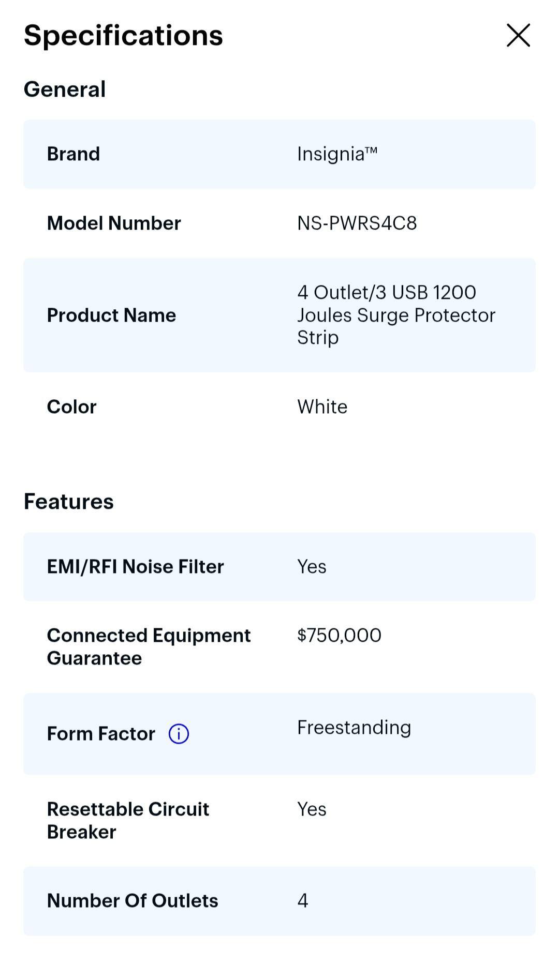Select the Insignia brand value
This screenshot has width=559, height=980.
[x=337, y=153]
